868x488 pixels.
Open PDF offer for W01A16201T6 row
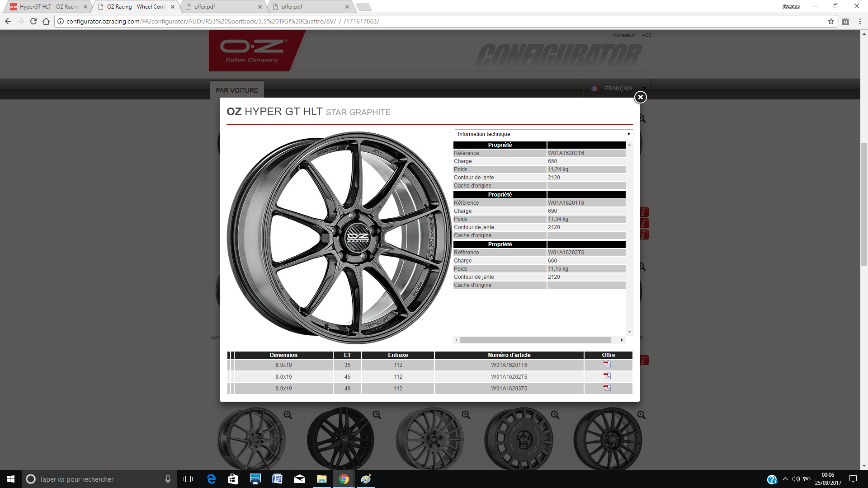[x=607, y=364]
